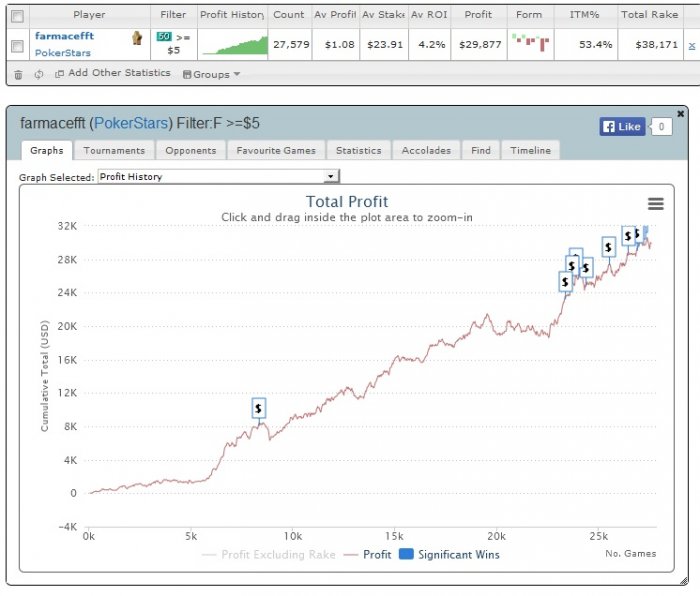Remove farmacefft row with the x icon

tap(692, 46)
